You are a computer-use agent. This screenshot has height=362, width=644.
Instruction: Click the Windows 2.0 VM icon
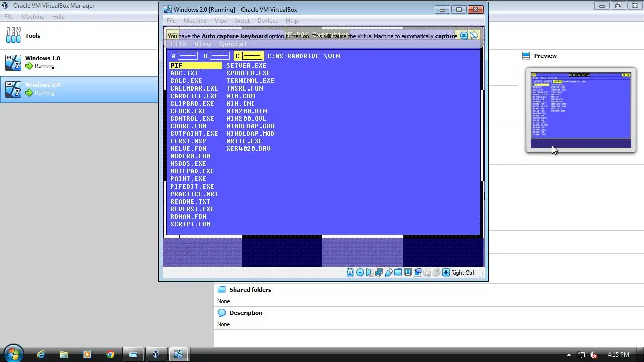point(13,89)
